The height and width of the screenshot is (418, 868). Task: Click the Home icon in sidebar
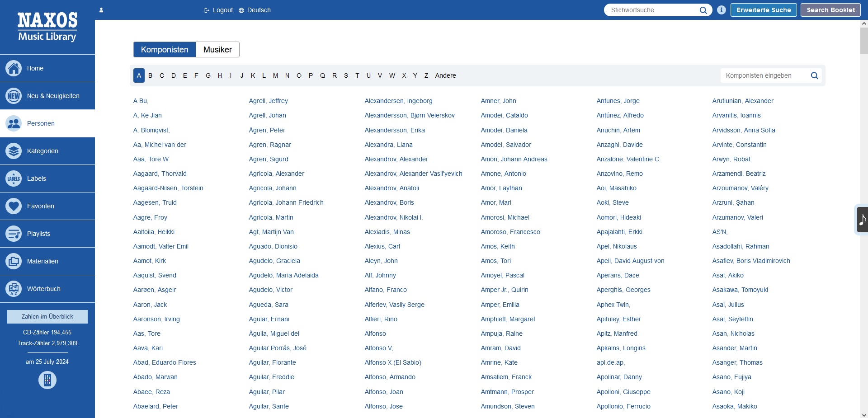(14, 68)
